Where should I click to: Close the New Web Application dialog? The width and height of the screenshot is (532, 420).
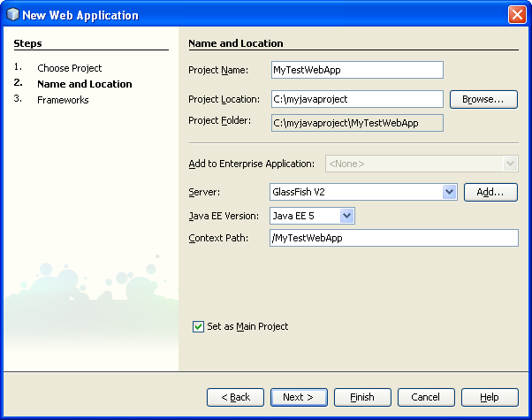pos(517,15)
